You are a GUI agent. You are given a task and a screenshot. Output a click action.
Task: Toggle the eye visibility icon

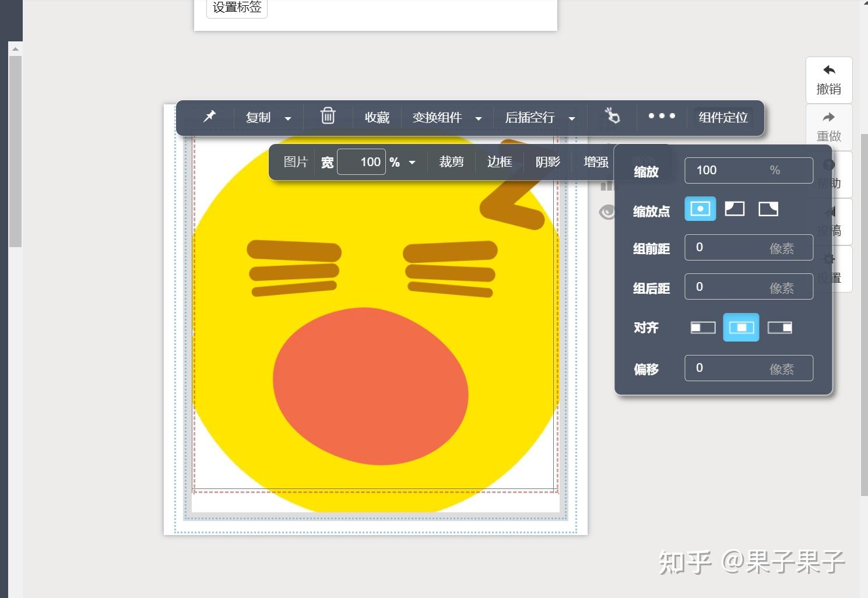coord(607,212)
